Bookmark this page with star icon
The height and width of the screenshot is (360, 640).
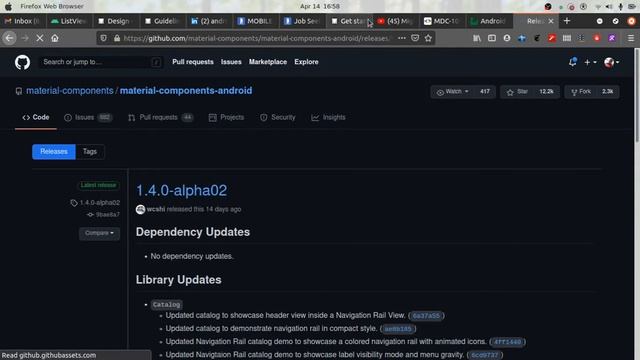(x=428, y=38)
